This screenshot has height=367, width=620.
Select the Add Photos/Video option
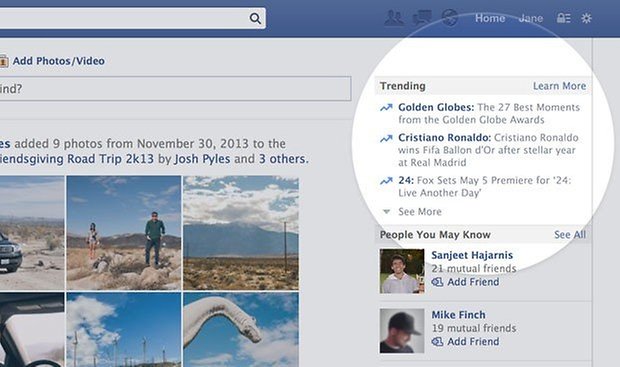(x=59, y=61)
